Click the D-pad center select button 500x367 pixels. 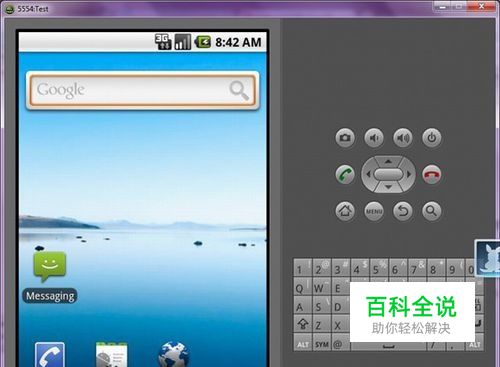coord(388,174)
